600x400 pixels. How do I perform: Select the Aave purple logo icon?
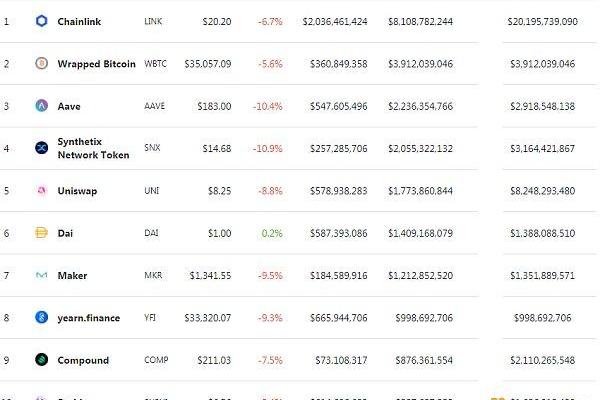click(x=41, y=105)
